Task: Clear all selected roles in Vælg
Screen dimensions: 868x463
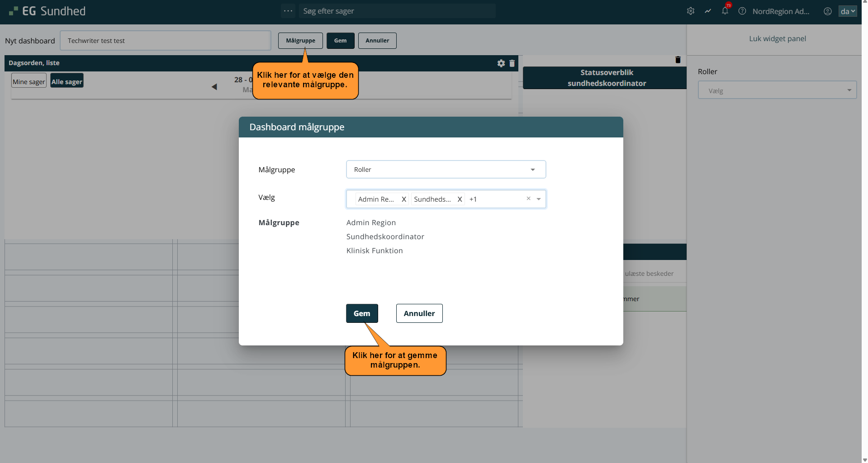Action: tap(528, 198)
